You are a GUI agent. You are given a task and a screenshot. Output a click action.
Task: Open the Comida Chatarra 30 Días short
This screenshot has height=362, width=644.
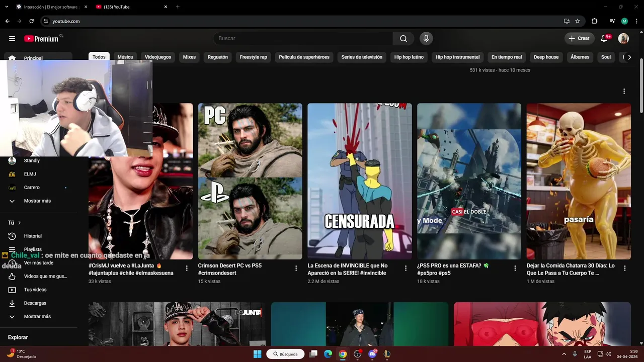click(579, 182)
